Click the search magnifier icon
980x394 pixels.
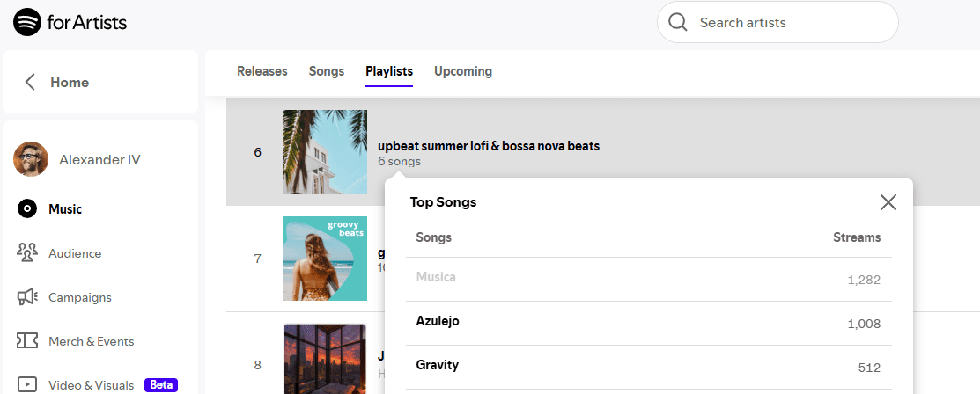coord(677,23)
